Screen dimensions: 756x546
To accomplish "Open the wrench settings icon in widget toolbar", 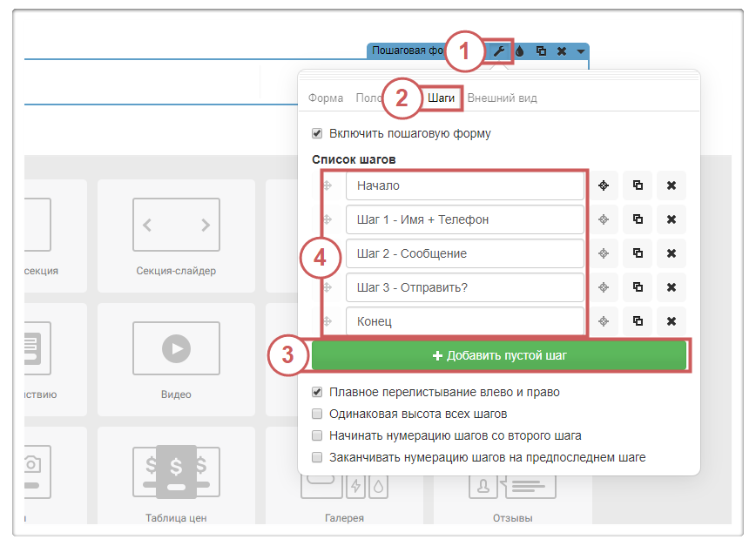I will click(x=499, y=51).
